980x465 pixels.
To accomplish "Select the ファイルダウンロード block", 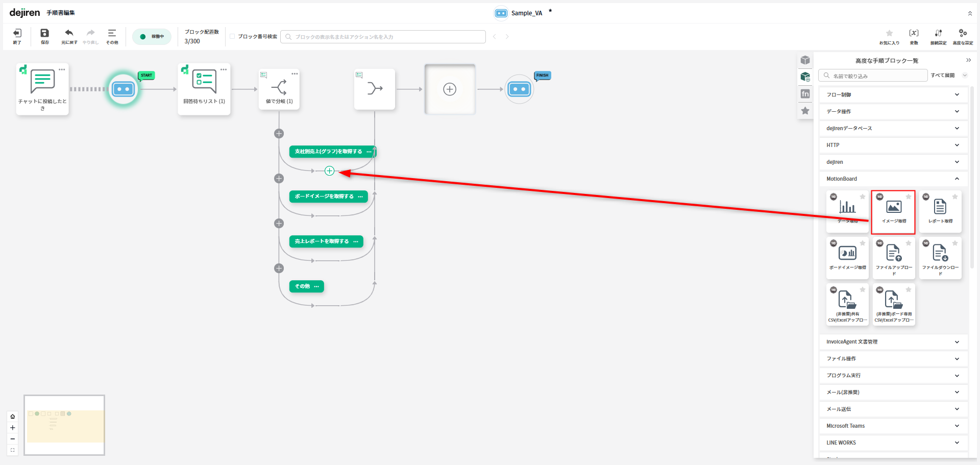I will [x=940, y=258].
